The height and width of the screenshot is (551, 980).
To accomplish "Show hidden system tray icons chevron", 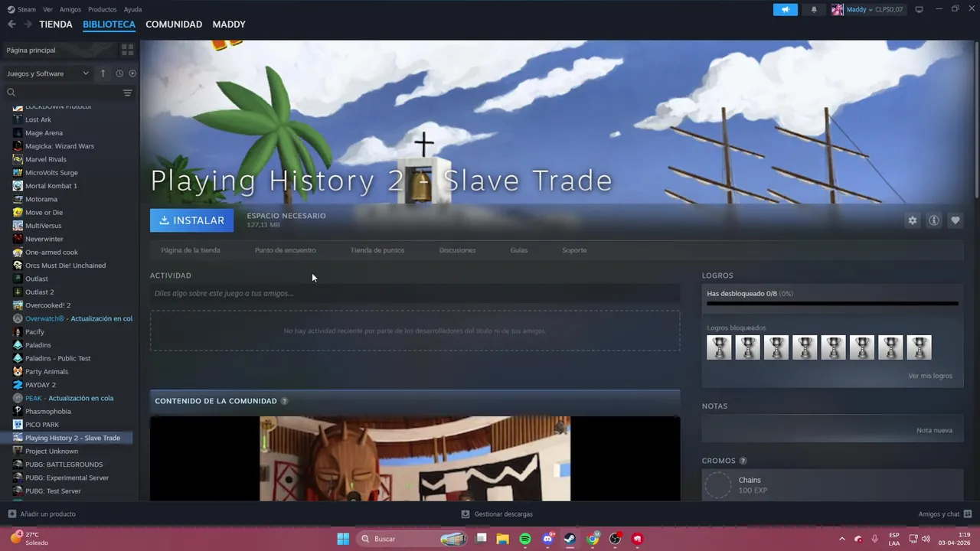I will (x=842, y=539).
